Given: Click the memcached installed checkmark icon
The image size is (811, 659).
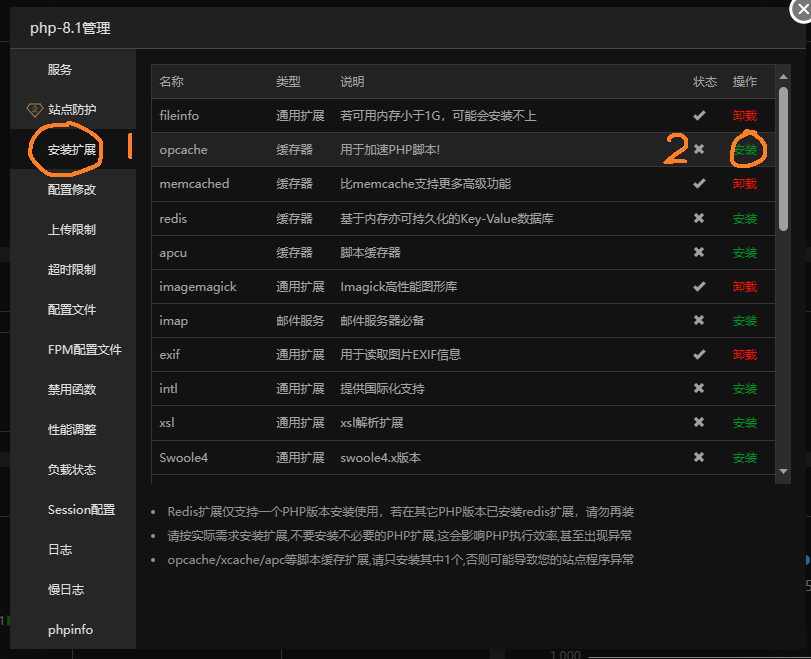Looking at the screenshot, I should [x=699, y=184].
